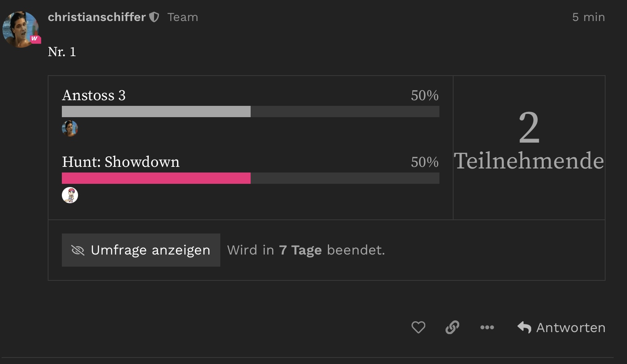Screen dimensions: 627x364
Task: Like the post with heart icon
Action: (x=418, y=327)
